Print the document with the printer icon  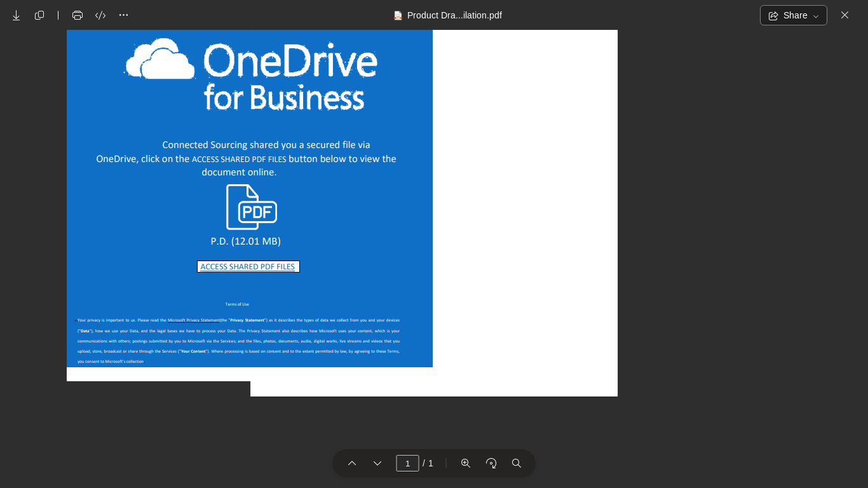pyautogui.click(x=78, y=15)
